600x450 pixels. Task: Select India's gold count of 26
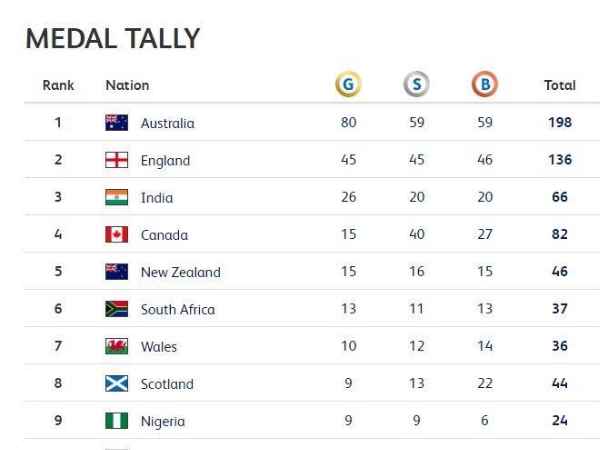tap(349, 197)
